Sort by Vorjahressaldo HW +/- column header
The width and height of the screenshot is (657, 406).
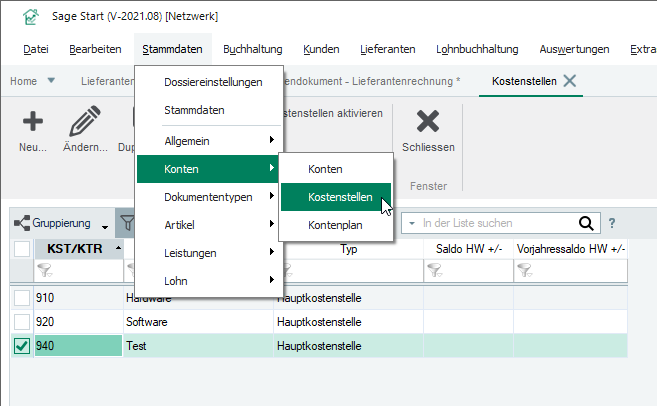pos(571,249)
